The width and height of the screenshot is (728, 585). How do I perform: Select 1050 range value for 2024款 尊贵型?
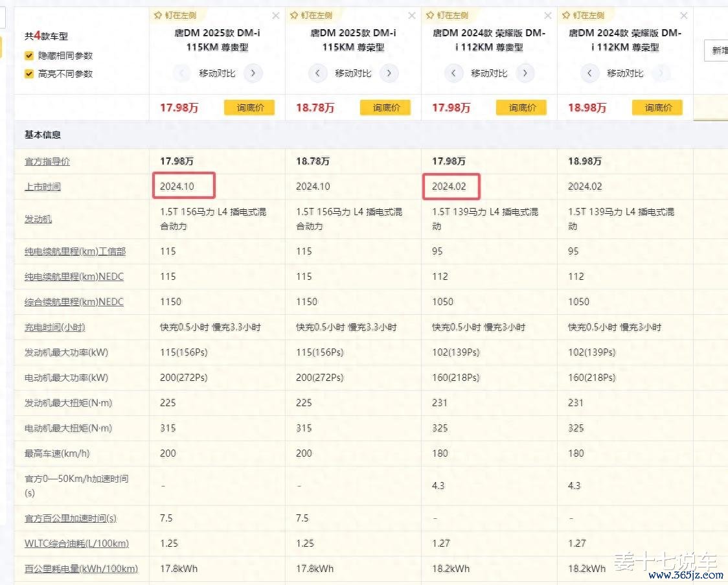443,302
